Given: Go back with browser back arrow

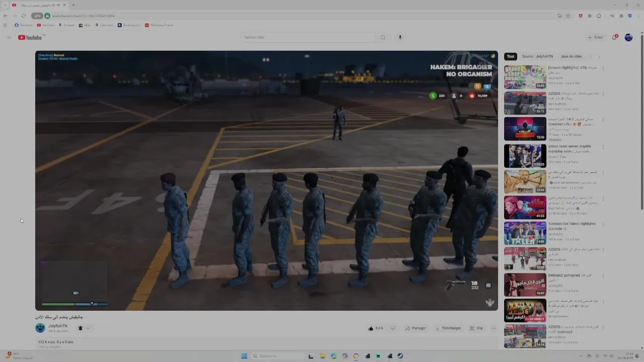Looking at the screenshot, I should click(6, 16).
